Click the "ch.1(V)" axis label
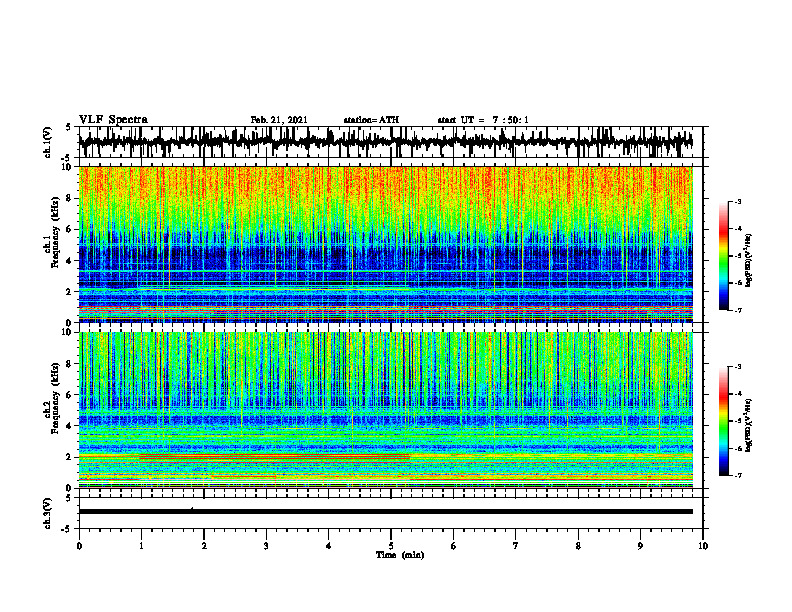The width and height of the screenshot is (792, 612). [48, 142]
